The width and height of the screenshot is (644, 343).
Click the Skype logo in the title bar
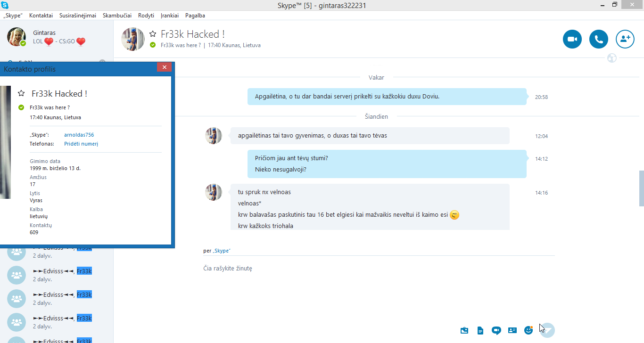5,5
